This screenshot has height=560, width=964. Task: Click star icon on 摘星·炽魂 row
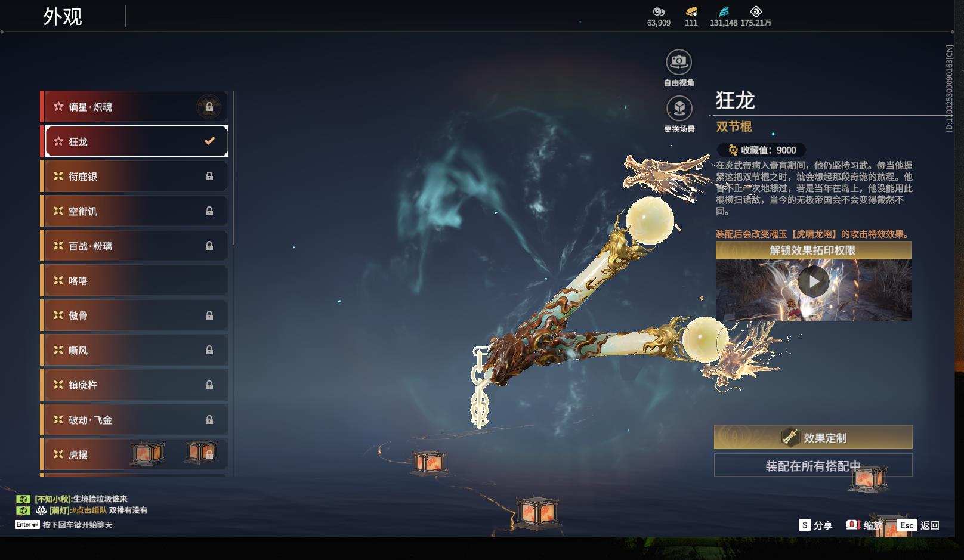point(58,107)
